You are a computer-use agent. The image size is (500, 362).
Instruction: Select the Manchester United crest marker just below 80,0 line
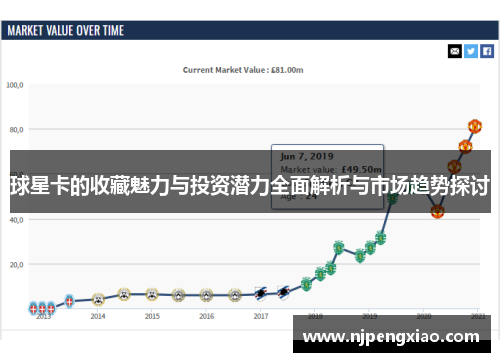[465, 147]
